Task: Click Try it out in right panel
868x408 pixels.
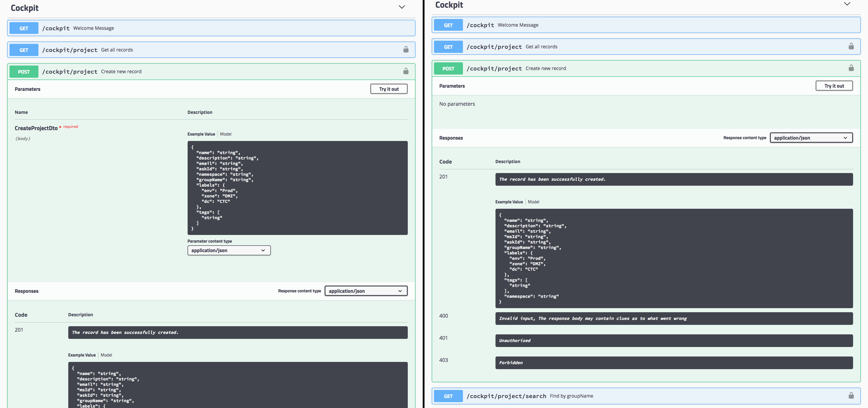Action: 834,86
